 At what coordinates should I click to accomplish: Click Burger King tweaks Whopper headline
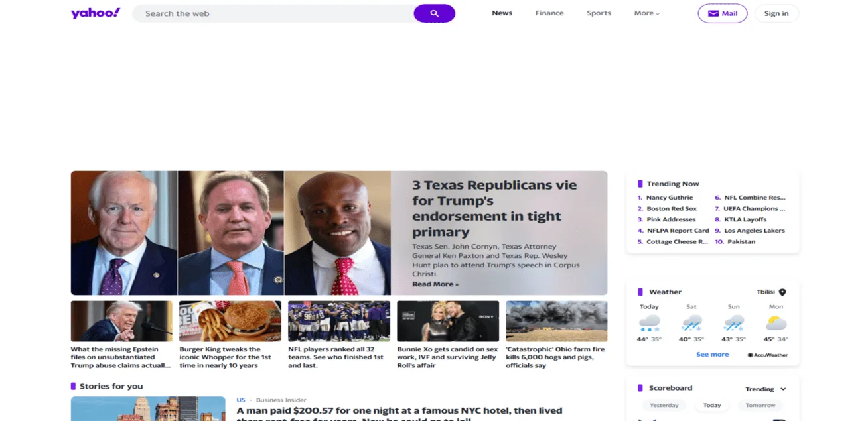pyautogui.click(x=225, y=357)
